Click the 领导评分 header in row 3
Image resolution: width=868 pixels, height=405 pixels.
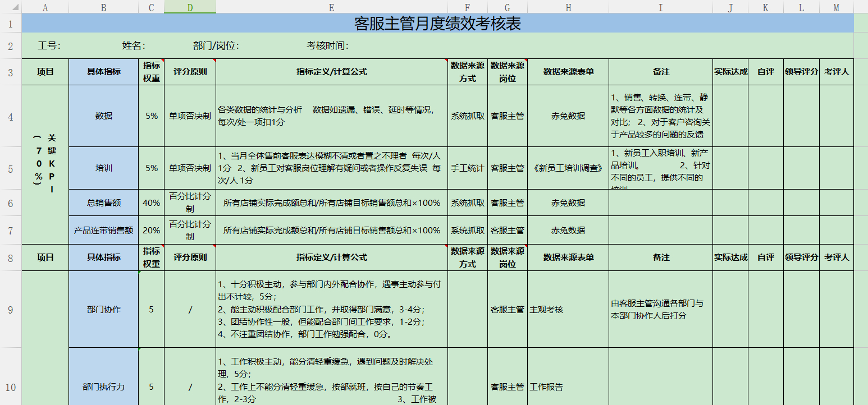pos(801,72)
